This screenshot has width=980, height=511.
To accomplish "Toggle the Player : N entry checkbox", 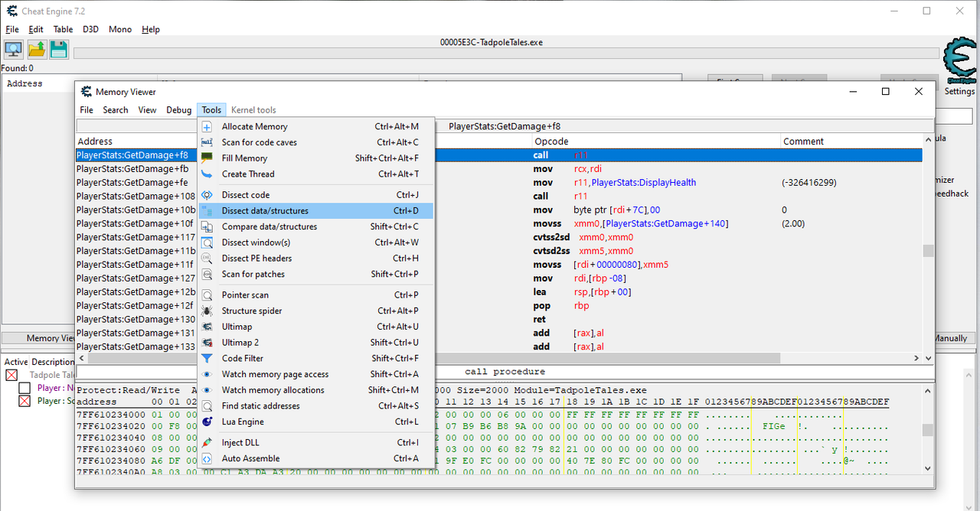I will coord(24,388).
